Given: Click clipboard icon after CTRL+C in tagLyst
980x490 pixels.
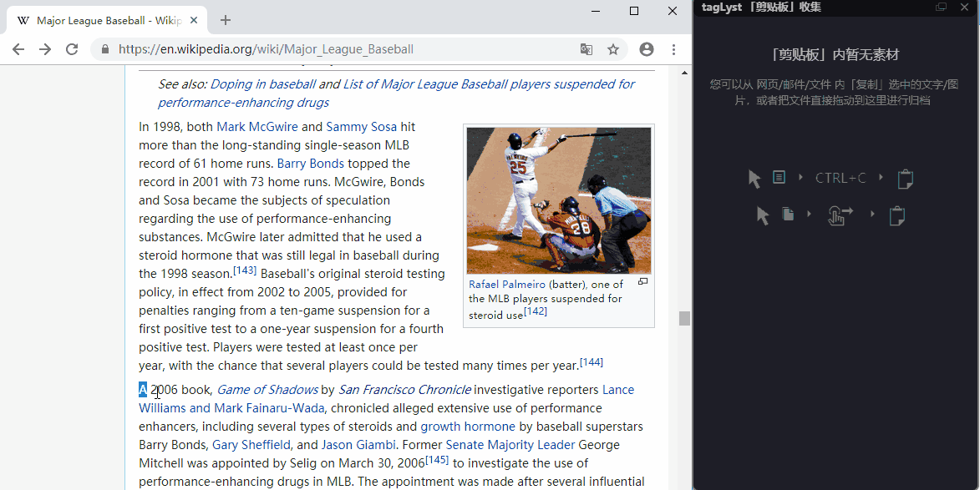Looking at the screenshot, I should [x=905, y=179].
